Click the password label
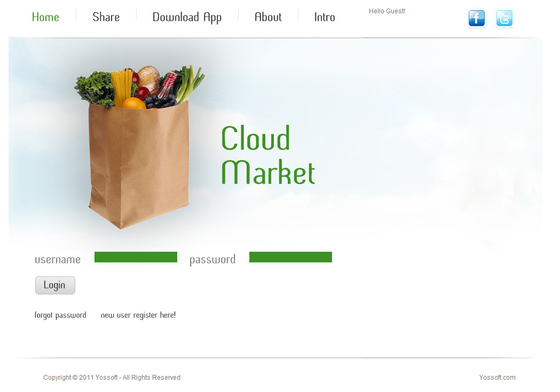Screen dimensions: 560x392 coord(212,260)
